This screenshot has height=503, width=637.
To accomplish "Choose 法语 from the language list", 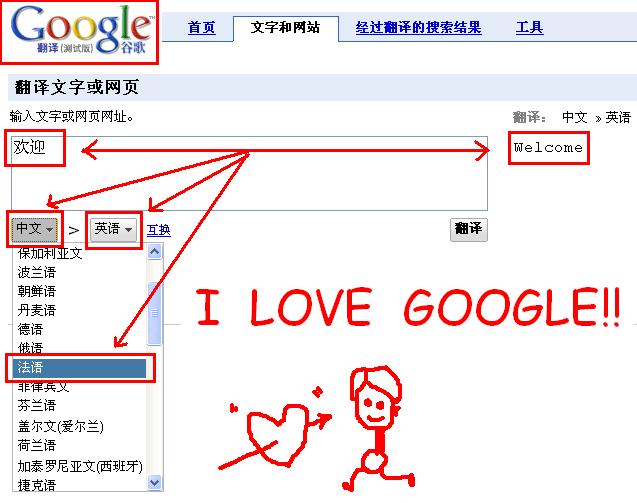I will (x=79, y=368).
